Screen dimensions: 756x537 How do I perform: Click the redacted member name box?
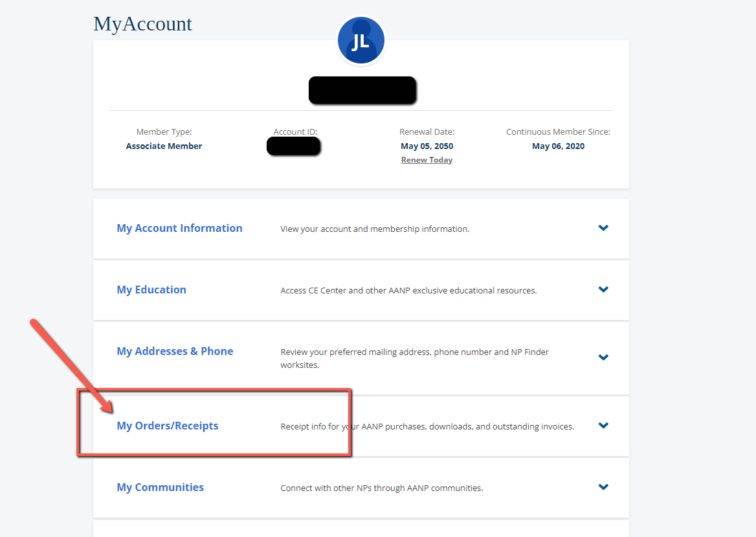coord(362,90)
